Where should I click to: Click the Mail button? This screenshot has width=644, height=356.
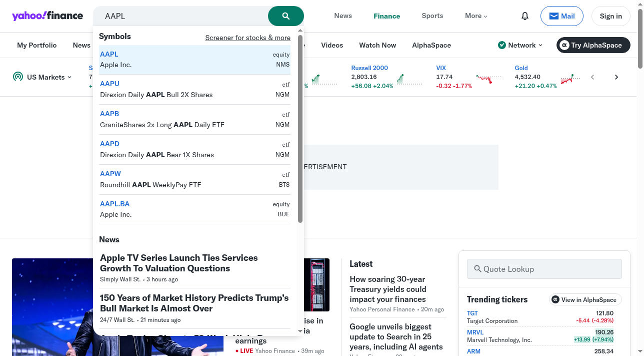pyautogui.click(x=562, y=16)
